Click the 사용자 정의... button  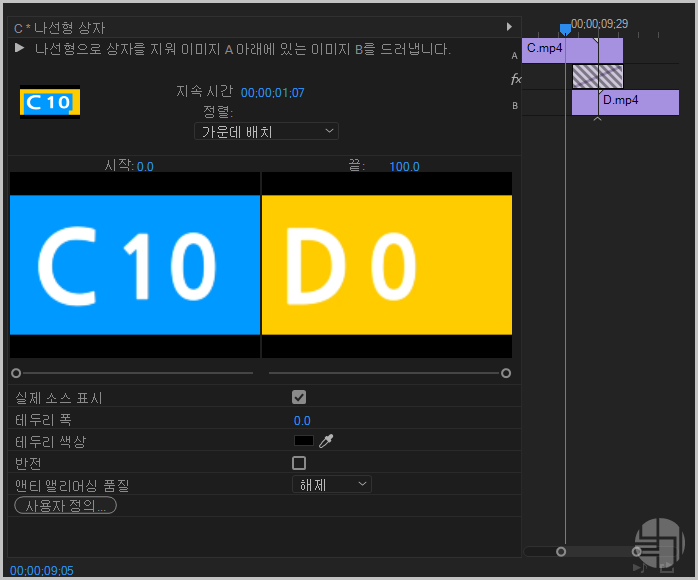click(65, 506)
